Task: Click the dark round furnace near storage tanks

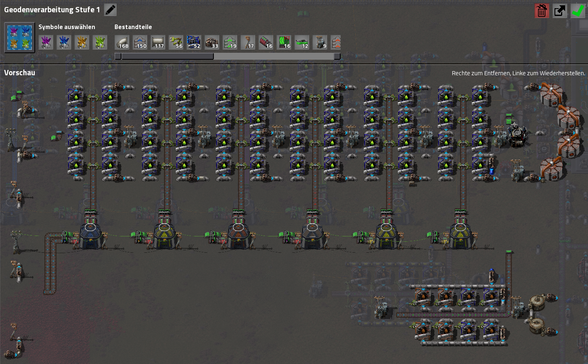Action: [517, 136]
